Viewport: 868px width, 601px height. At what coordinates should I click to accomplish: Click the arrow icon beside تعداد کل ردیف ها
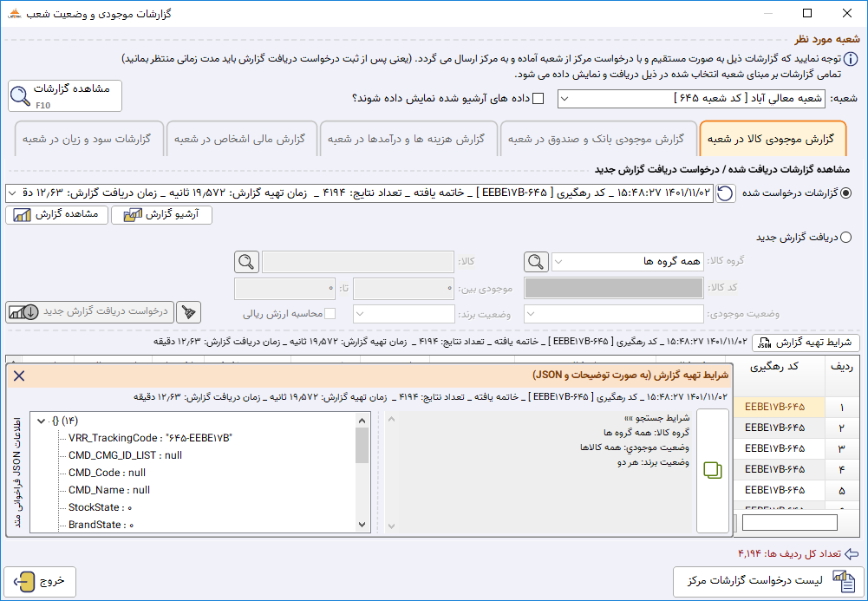coord(852,554)
